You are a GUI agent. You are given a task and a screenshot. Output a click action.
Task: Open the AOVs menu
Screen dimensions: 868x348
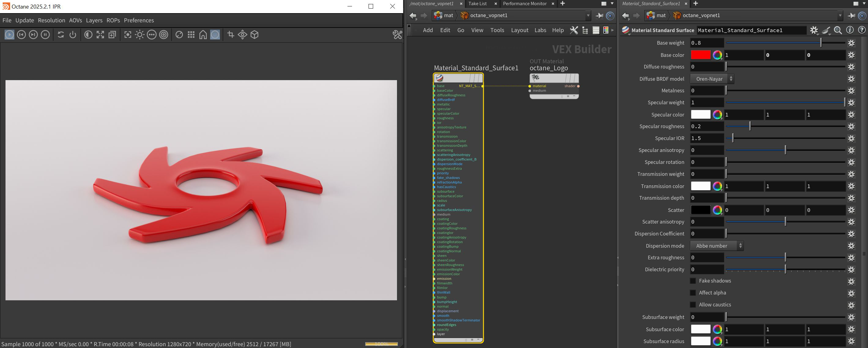(76, 20)
